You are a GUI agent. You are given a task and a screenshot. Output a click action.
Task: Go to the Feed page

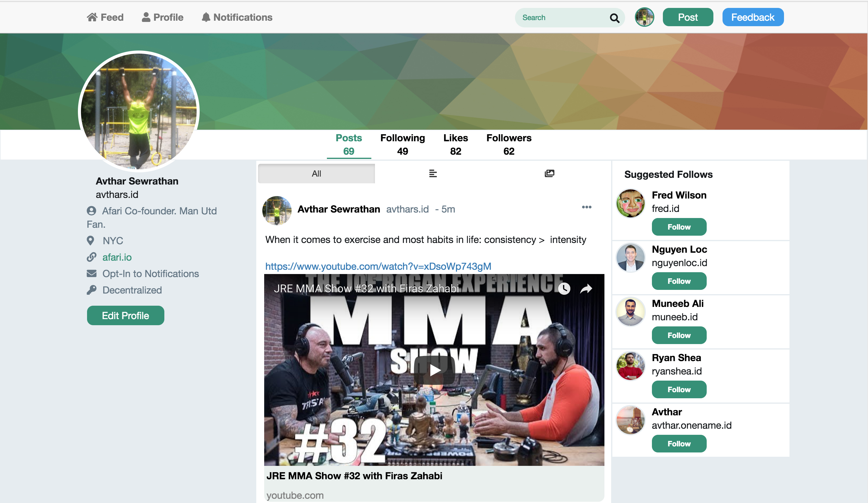pyautogui.click(x=105, y=17)
